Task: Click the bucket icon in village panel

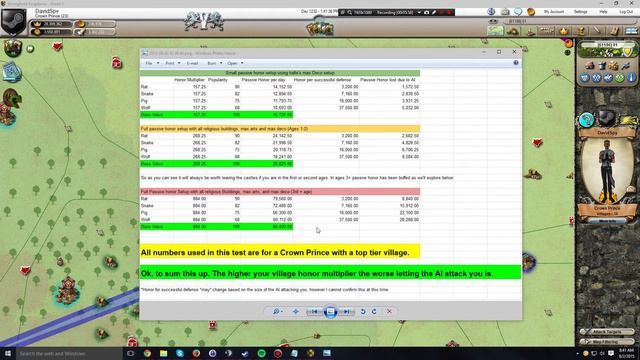Action: (602, 65)
